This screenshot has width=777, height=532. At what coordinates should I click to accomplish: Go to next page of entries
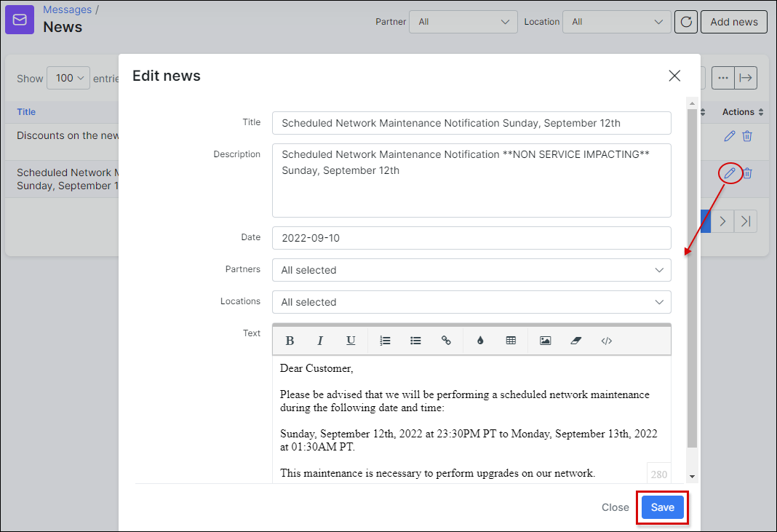click(722, 221)
